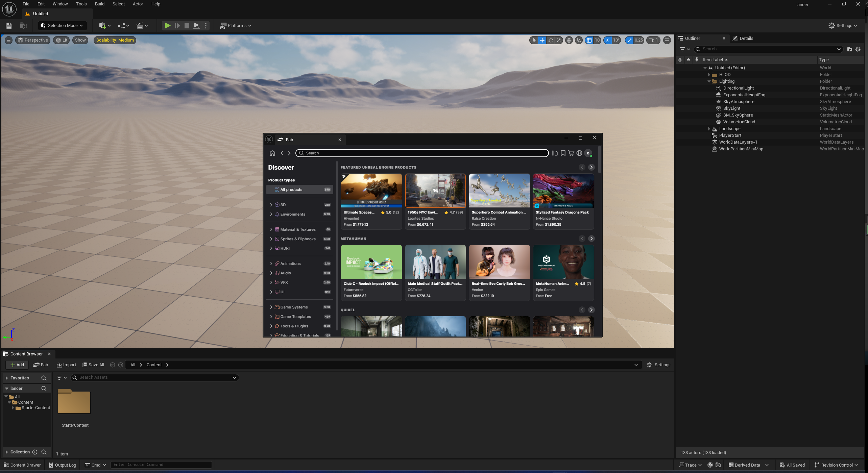Click the Browse to asset icon in toolbar
The width and height of the screenshot is (868, 473).
pyautogui.click(x=23, y=26)
